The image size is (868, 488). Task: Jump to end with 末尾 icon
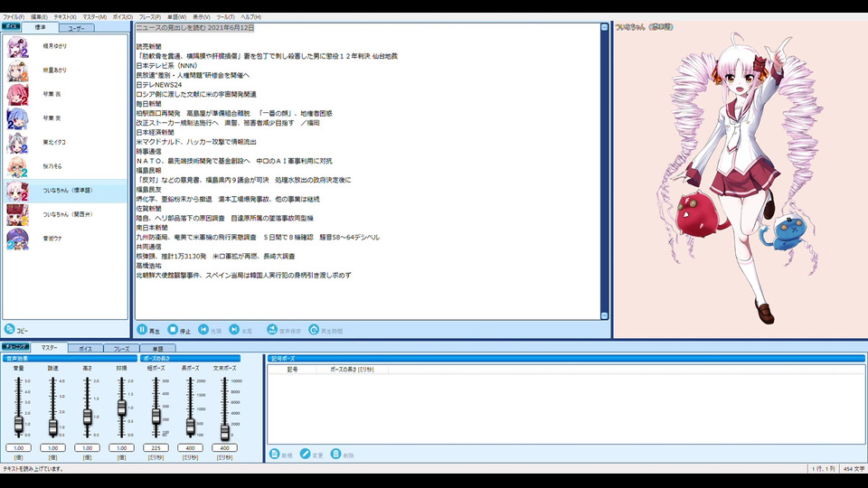[x=234, y=330]
